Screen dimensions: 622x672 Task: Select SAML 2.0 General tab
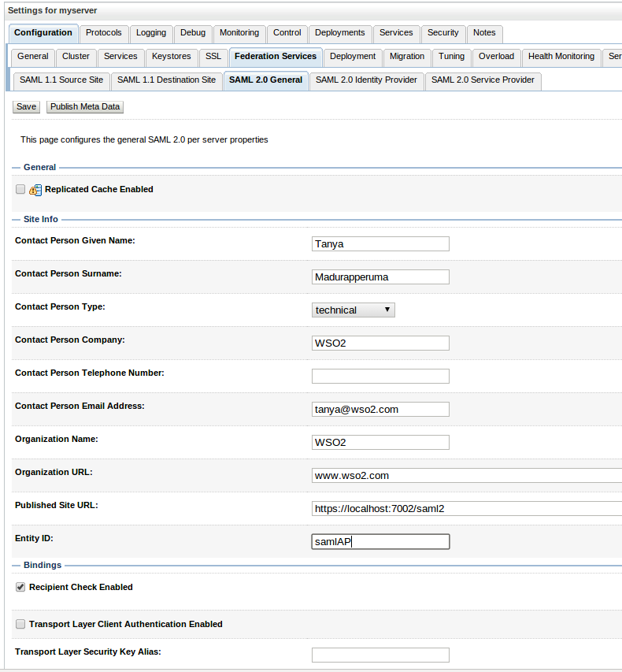(x=265, y=80)
